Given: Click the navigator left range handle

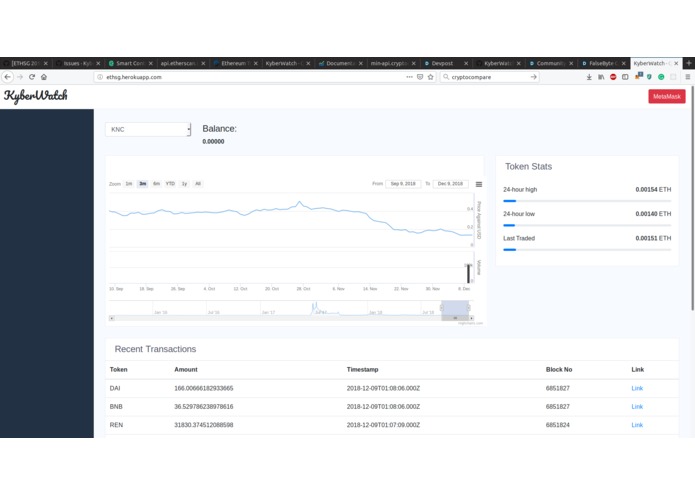Looking at the screenshot, I should pyautogui.click(x=441, y=307).
